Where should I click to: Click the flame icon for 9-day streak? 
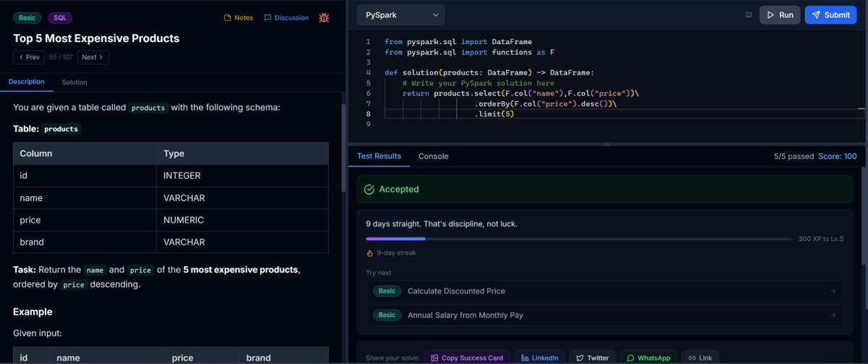pyautogui.click(x=370, y=253)
